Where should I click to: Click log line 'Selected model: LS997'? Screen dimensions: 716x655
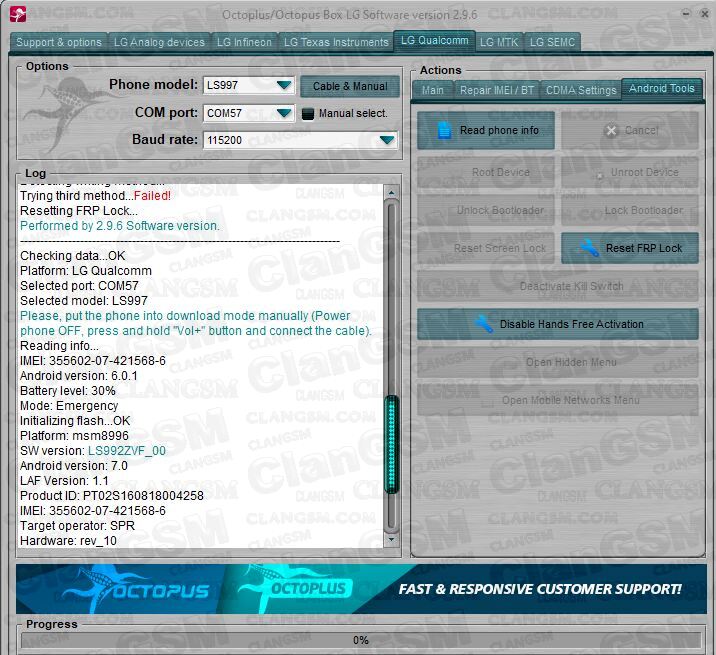point(84,301)
